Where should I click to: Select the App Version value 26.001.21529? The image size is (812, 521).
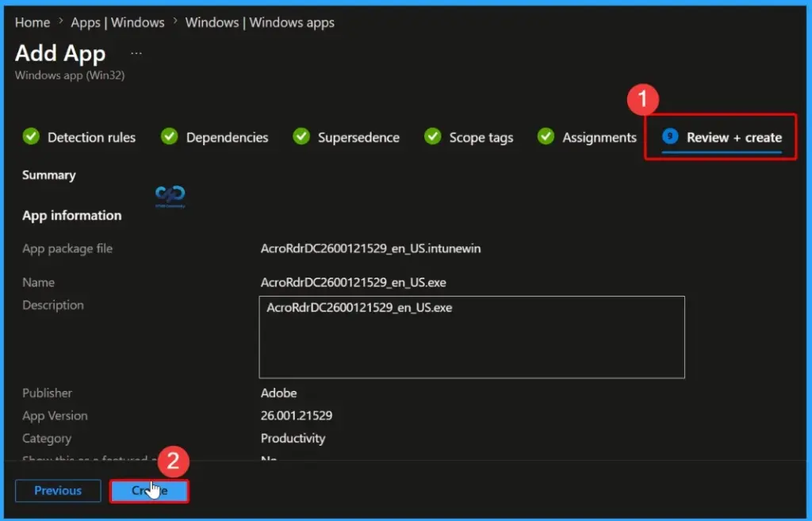297,416
